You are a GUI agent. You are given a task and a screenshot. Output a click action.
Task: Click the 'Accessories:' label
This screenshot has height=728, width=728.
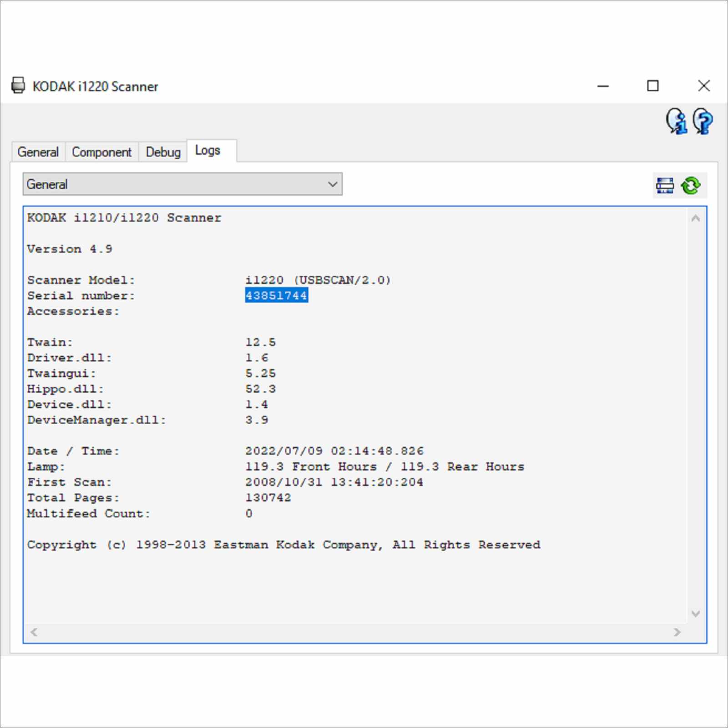(x=73, y=311)
